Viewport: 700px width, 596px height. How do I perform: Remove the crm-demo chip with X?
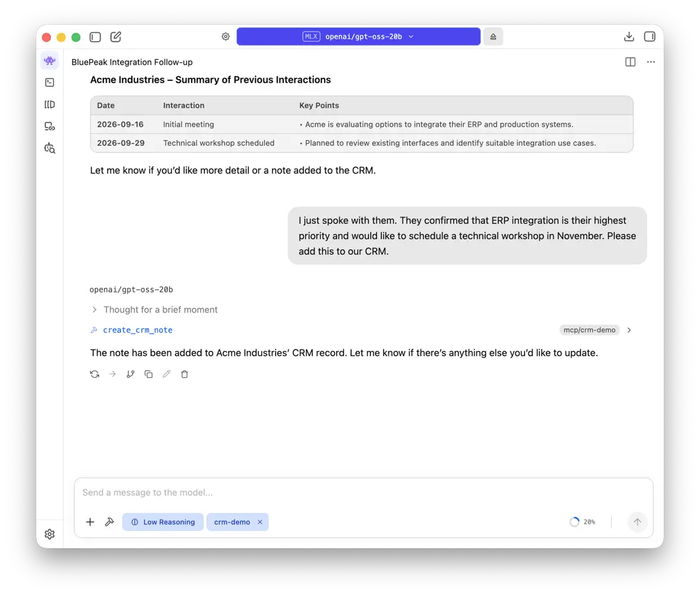pos(260,522)
